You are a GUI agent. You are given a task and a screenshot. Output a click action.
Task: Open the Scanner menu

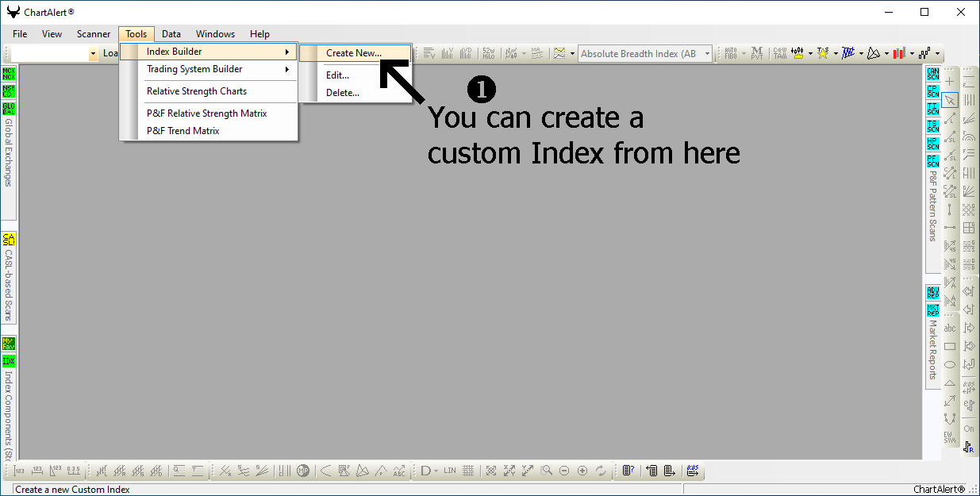tap(94, 34)
